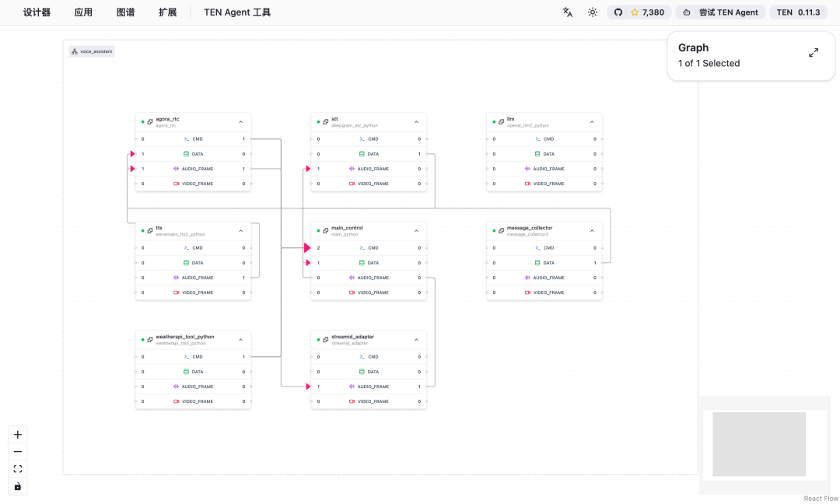Click the 尝试 TEN Agent button
Screen dimensions: 840x504
coord(719,12)
